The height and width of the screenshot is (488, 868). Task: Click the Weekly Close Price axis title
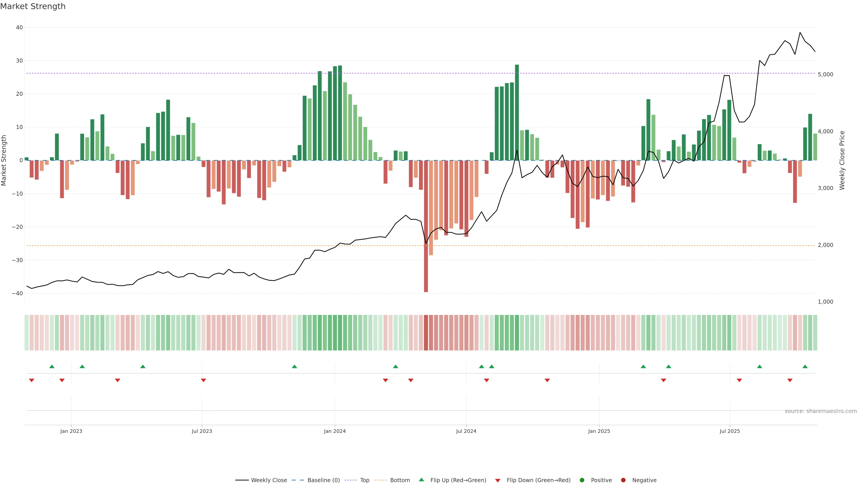(x=842, y=160)
